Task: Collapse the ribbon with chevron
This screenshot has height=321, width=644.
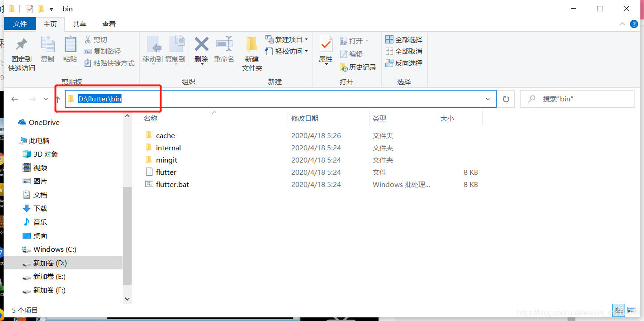Action: pyautogui.click(x=622, y=24)
